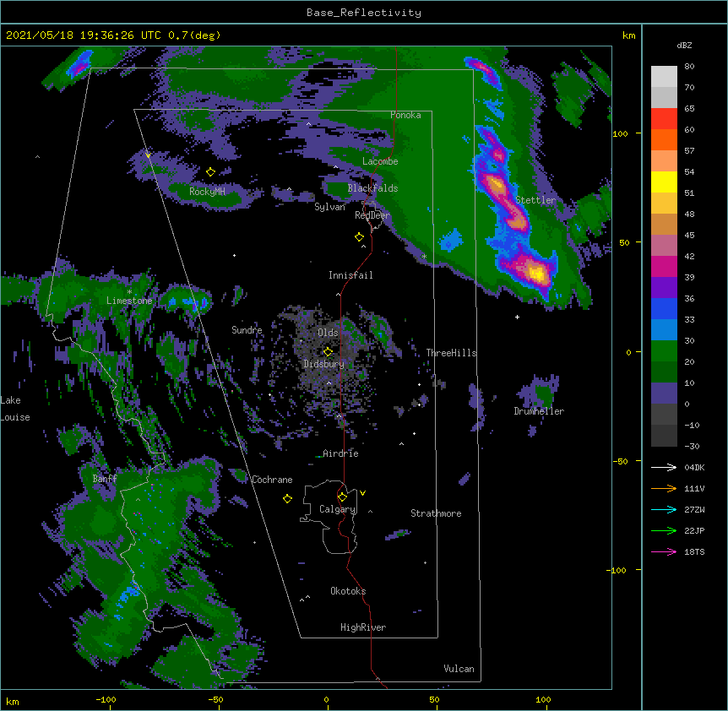Click the green 22JP arrow in legend
The width and height of the screenshot is (728, 711).
click(664, 530)
